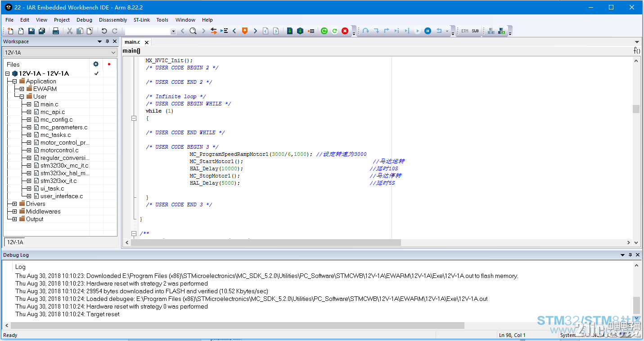This screenshot has height=341, width=644.
Task: Select the 12V-1A workspace bottom tab
Action: pos(15,242)
